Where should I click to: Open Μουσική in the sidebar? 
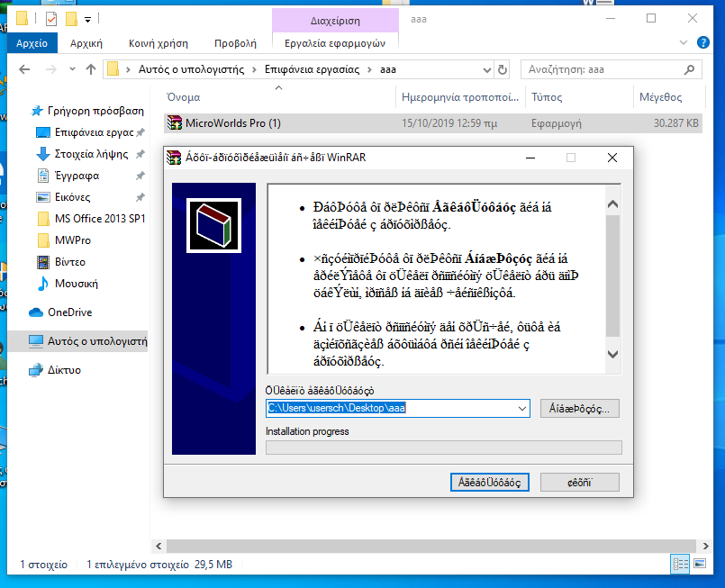[x=68, y=284]
